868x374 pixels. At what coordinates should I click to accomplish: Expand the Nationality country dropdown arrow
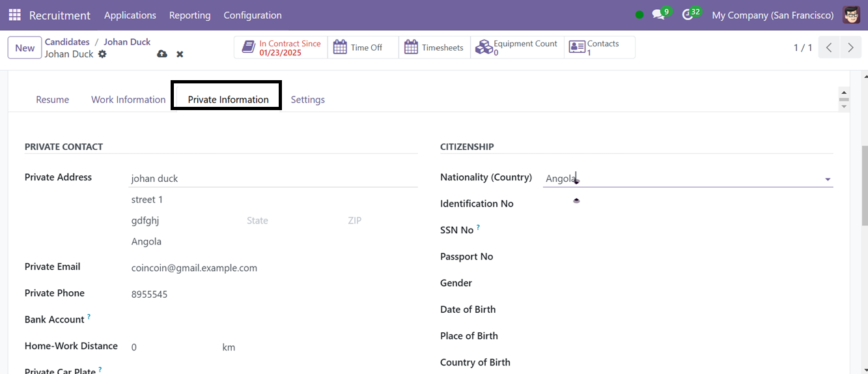[x=828, y=179]
